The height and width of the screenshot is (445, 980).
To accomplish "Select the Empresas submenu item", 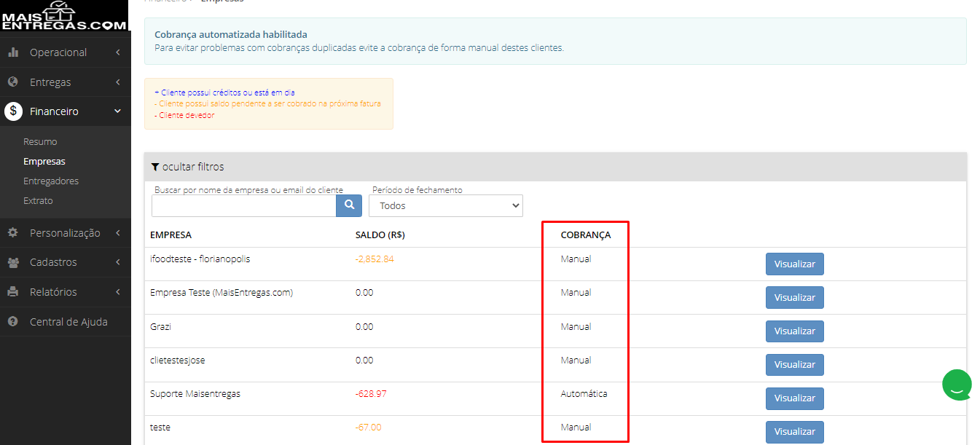I will (x=44, y=162).
